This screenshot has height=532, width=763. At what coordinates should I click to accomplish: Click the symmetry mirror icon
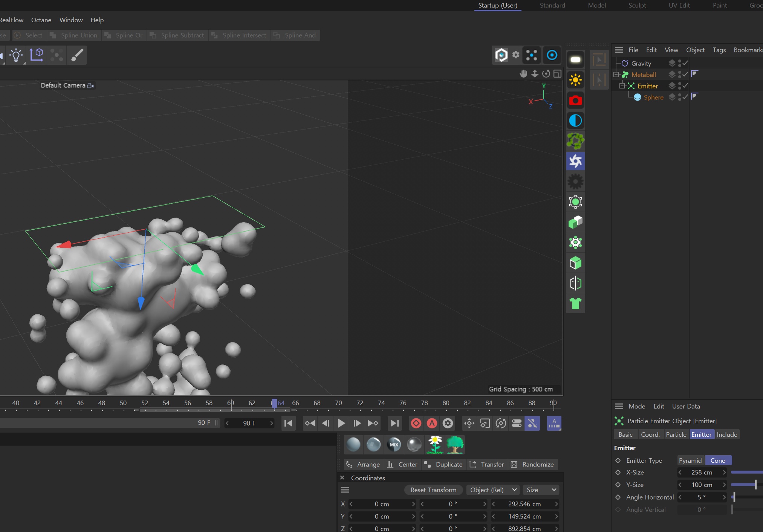coord(575,283)
